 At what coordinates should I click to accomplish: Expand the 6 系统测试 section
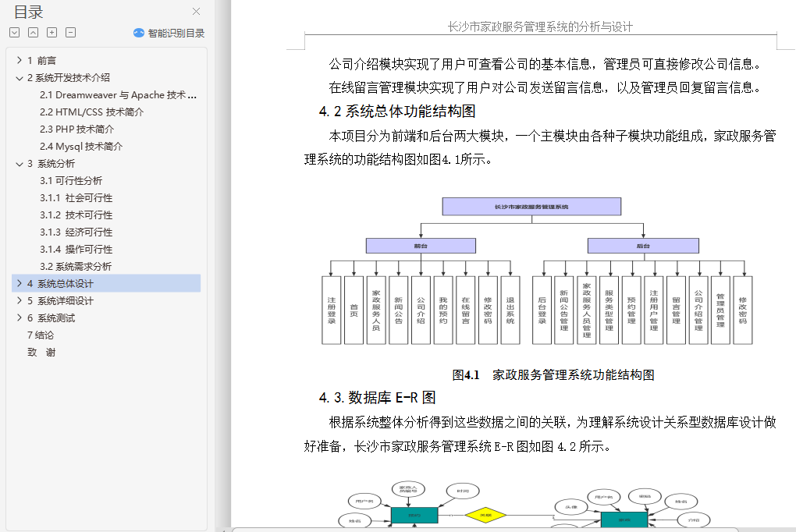(x=20, y=317)
